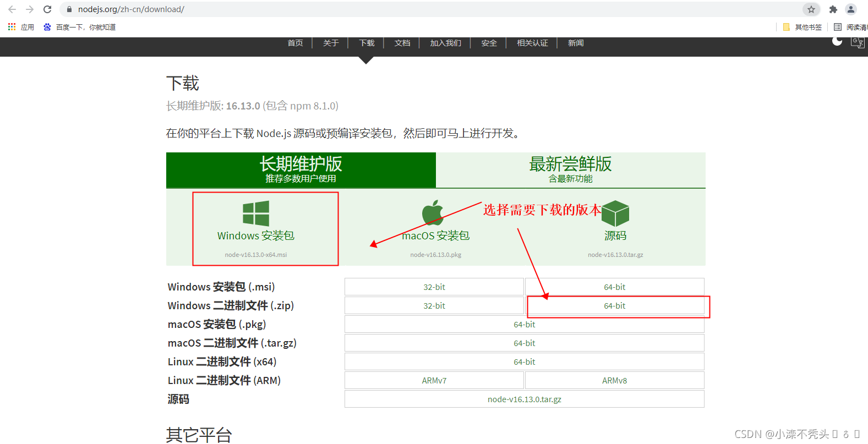Download Linux ARMv8 binary
The image size is (868, 444).
tap(615, 381)
